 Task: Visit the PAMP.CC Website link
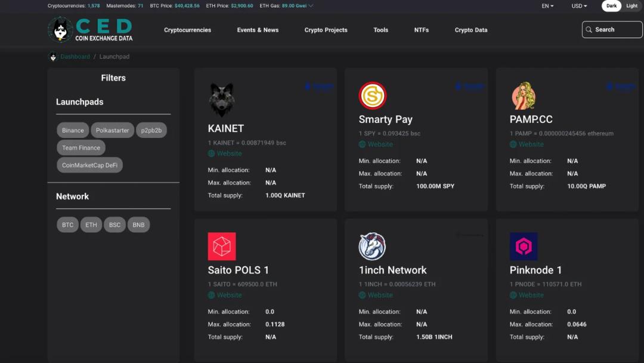pyautogui.click(x=531, y=144)
